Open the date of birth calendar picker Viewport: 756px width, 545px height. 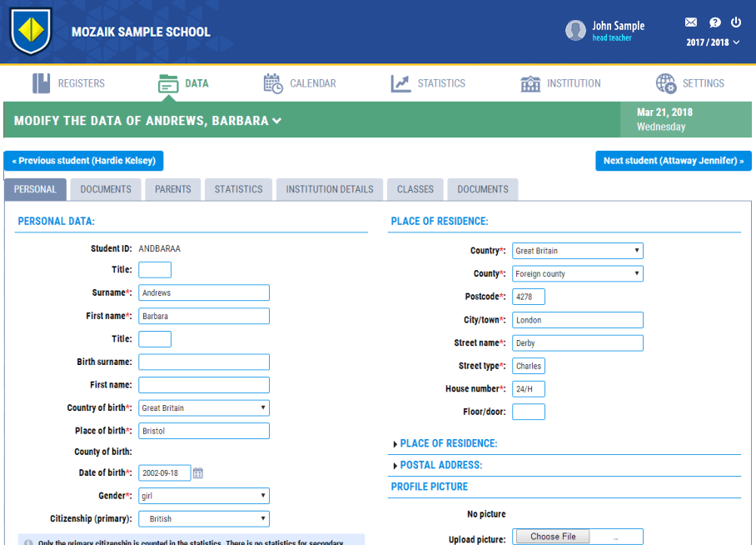coord(198,473)
